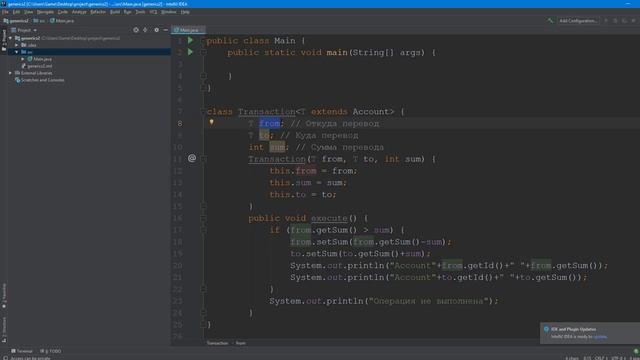
Task: Click the Add Configuration button
Action: (578, 20)
